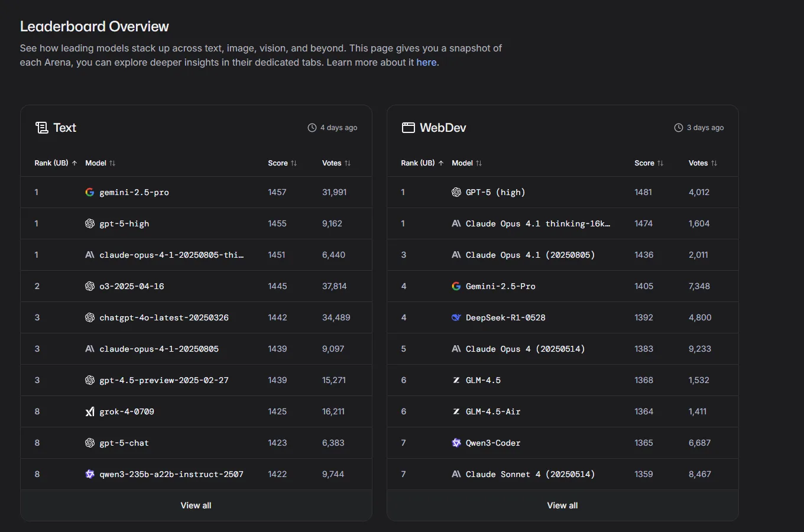804x532 pixels.
Task: Click the 37,814 votes for o3-2025-04-16
Action: point(335,286)
